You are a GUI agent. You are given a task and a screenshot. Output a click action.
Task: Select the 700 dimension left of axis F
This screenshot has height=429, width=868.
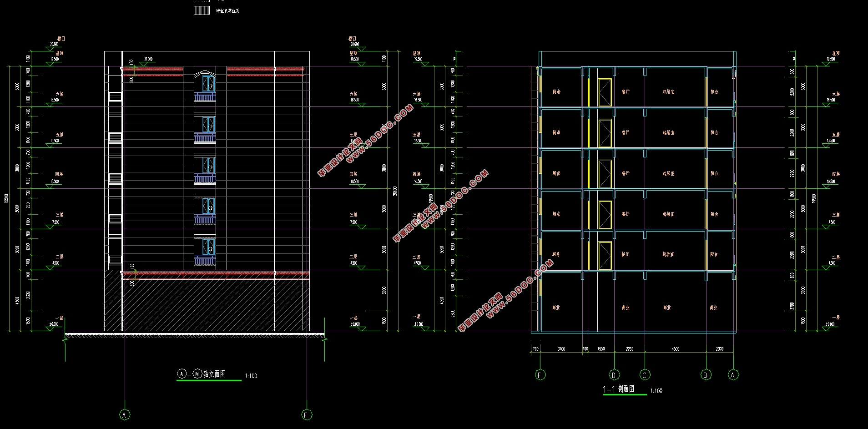[535, 349]
